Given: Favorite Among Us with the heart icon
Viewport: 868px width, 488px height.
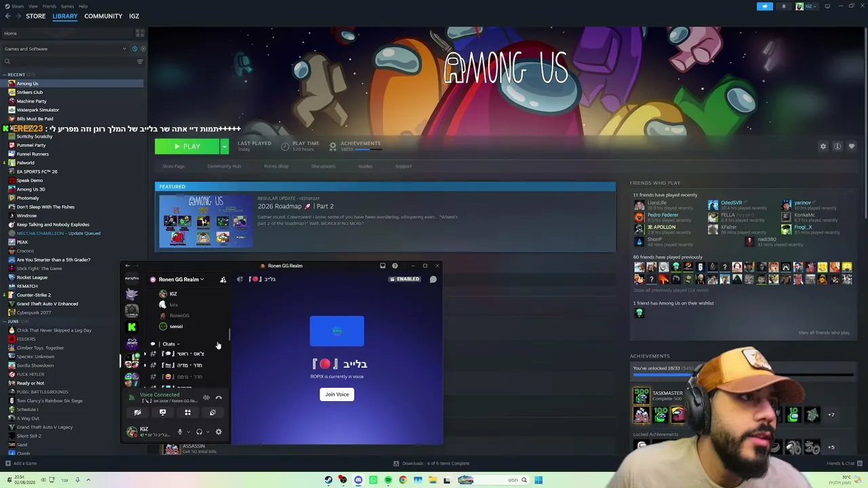Looking at the screenshot, I should pyautogui.click(x=852, y=146).
